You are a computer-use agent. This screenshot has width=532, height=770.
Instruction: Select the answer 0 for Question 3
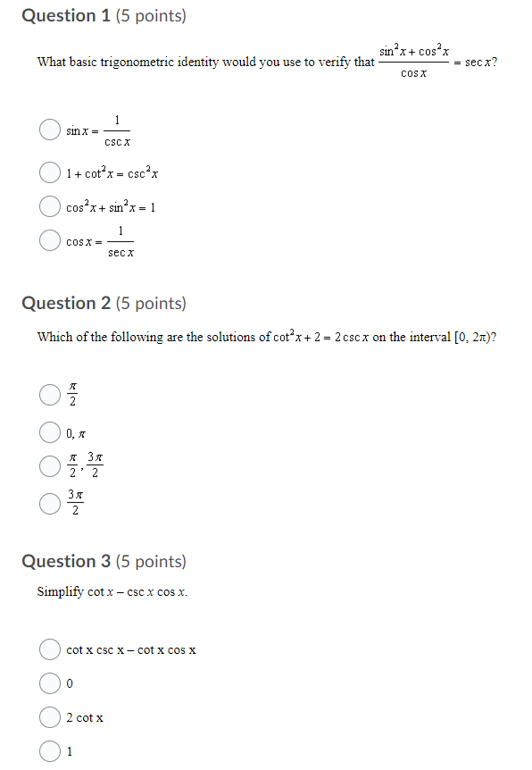pos(50,682)
